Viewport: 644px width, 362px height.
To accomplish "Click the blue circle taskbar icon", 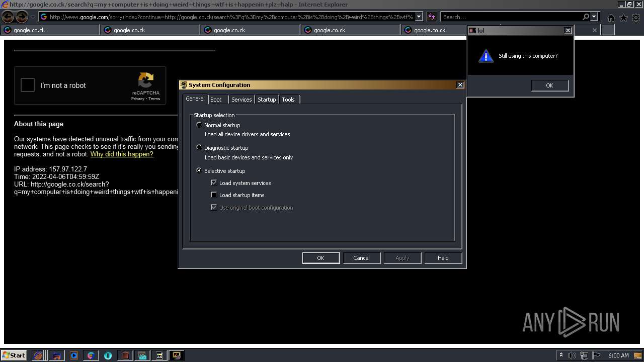I will (108, 355).
